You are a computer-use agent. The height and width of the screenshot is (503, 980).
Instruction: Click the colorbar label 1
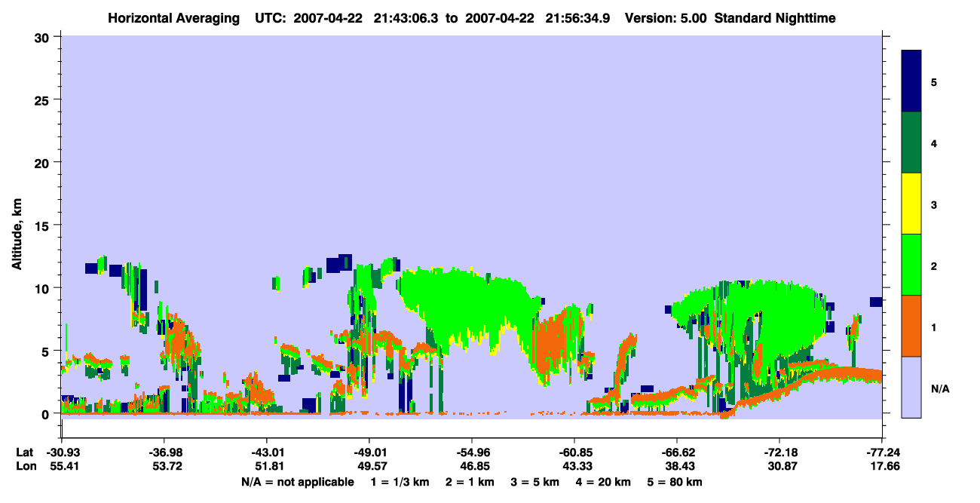(x=934, y=327)
